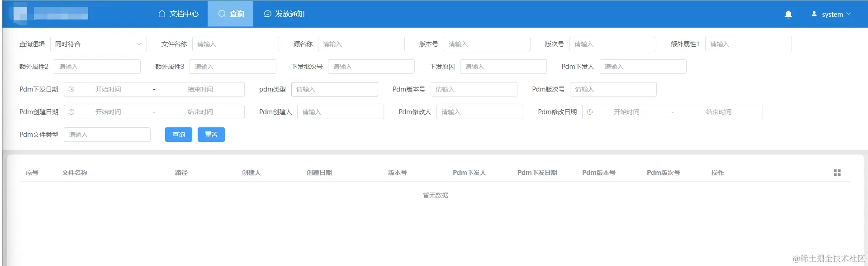Image resolution: width=868 pixels, height=266 pixels.
Task: Focus the 版次号 input field
Action: pos(613,44)
